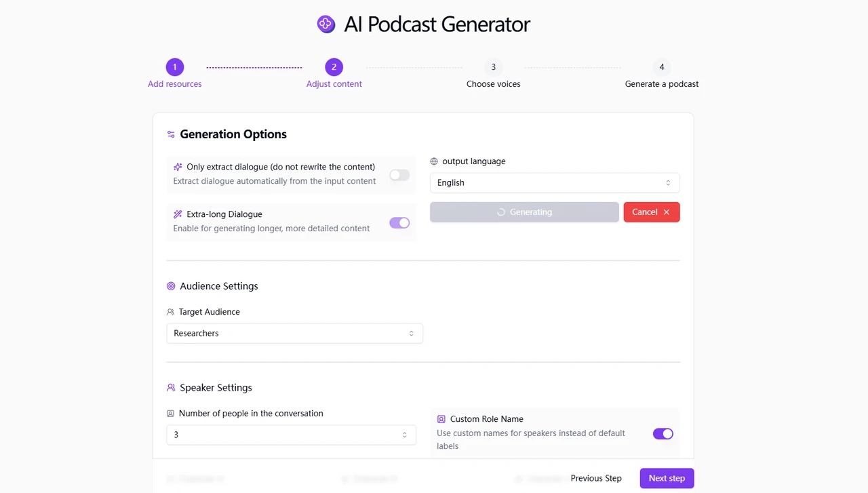Screen dimensions: 868x493
Task: Go to step 4 Generate a podcast
Action: click(662, 74)
